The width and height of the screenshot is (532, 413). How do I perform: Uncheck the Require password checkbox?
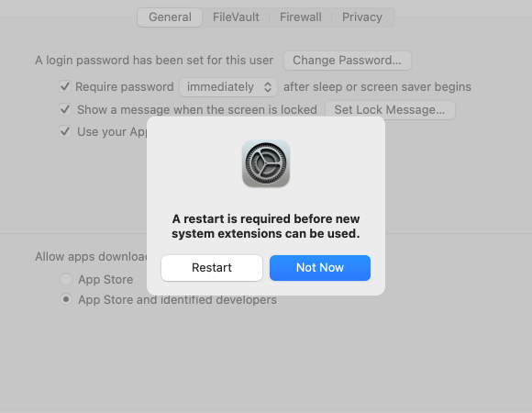coord(65,86)
